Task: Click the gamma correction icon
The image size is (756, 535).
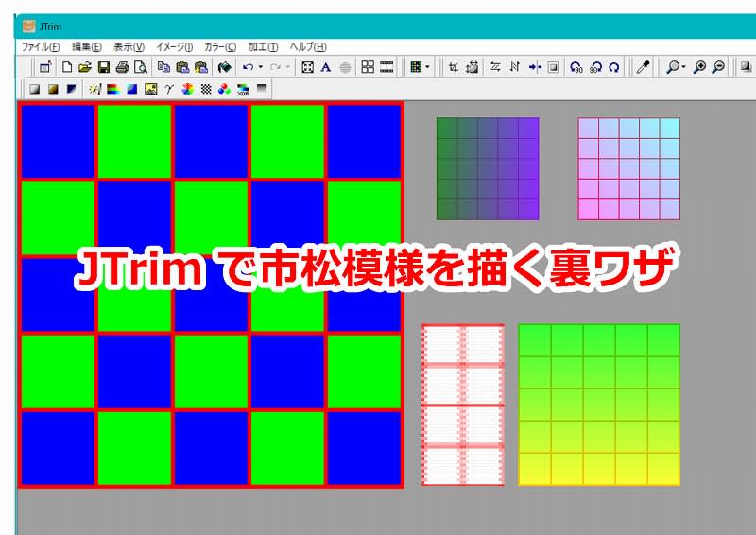Action: coord(169,90)
